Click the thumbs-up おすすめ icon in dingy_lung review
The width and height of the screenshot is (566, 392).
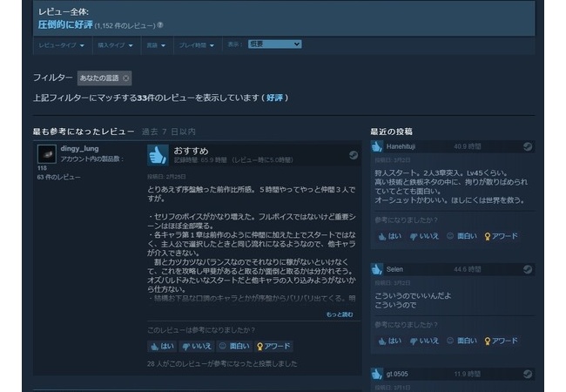(158, 155)
